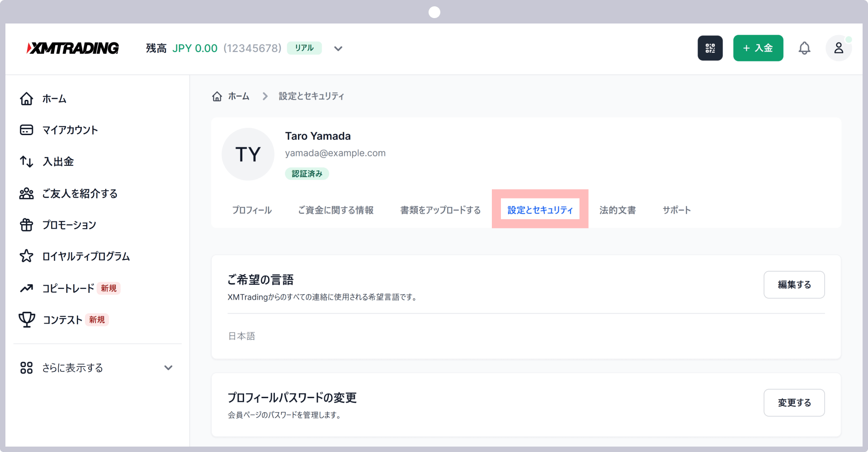The width and height of the screenshot is (868, 452).
Task: Click the XMTrading logo
Action: 73,48
